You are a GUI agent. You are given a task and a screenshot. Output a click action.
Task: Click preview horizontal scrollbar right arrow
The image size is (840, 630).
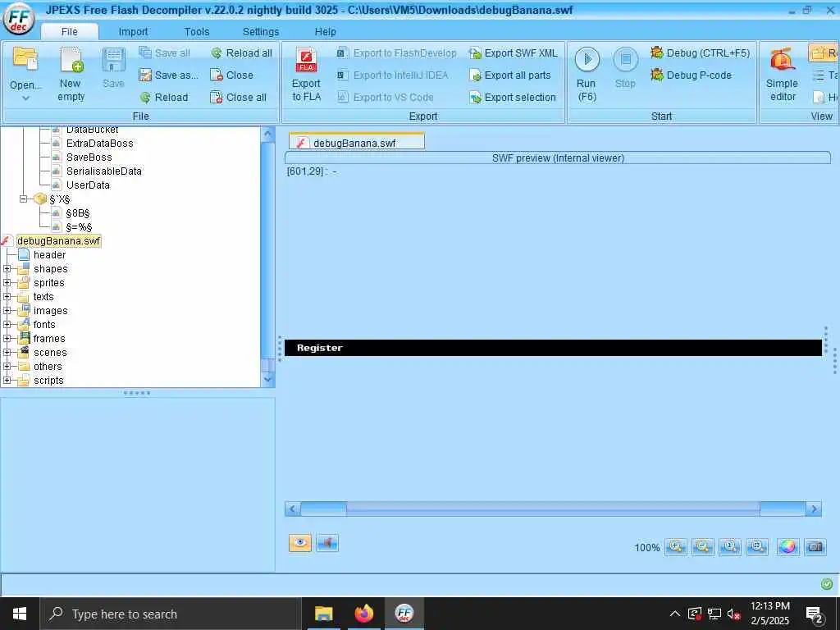pos(814,509)
